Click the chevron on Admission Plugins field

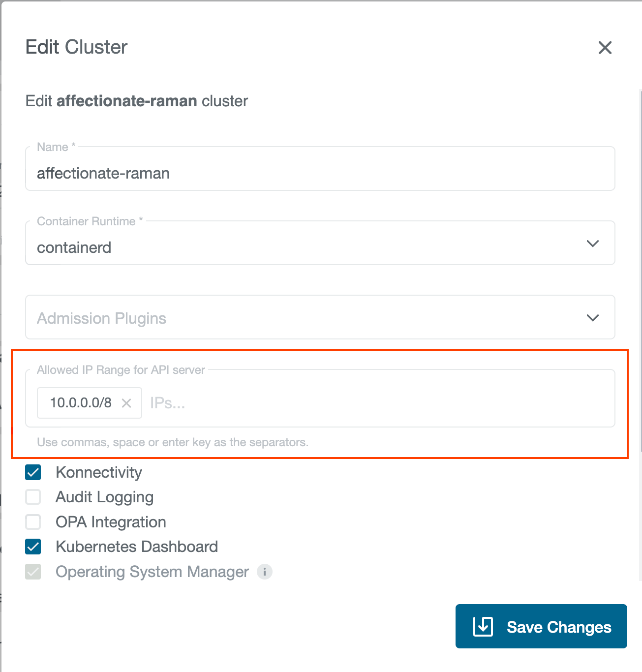tap(593, 317)
